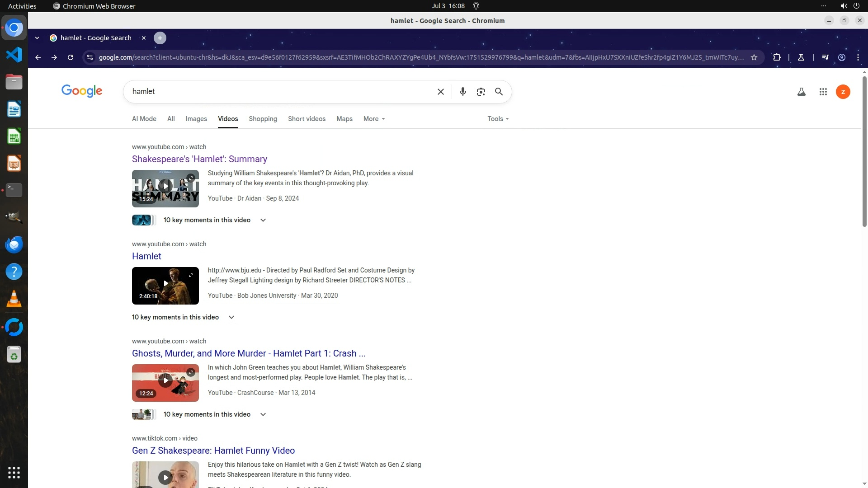This screenshot has width=868, height=488.
Task: Bookmark this page with star icon
Action: point(754,57)
